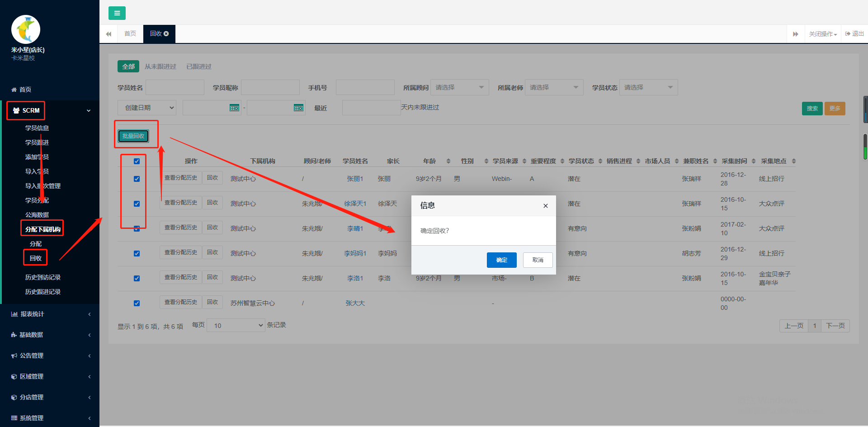Uncheck the row for 李洛1
This screenshot has height=427, width=868.
pyautogui.click(x=137, y=279)
